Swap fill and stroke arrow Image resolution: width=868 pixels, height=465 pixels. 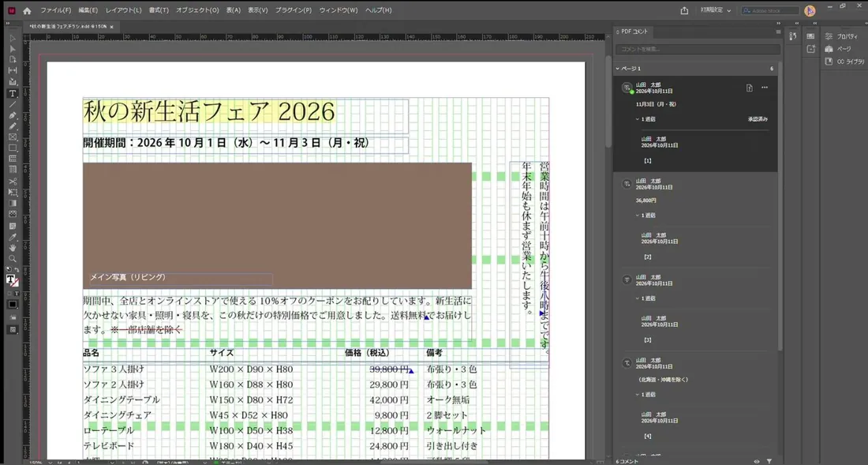tap(17, 269)
